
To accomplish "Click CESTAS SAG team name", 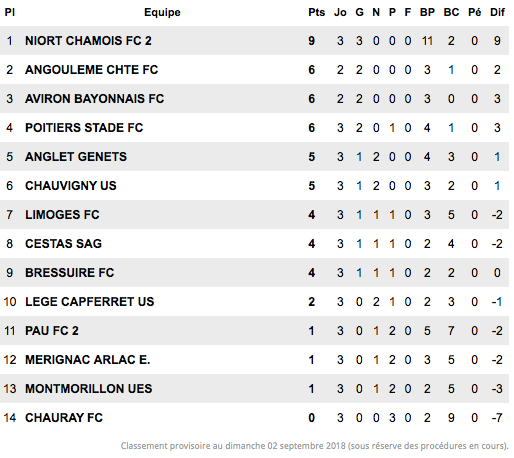I will [x=63, y=244].
